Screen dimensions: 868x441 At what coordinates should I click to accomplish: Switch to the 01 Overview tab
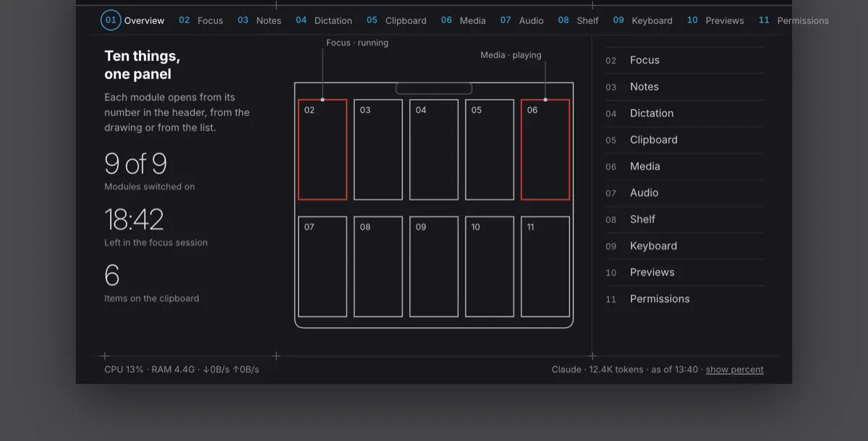pos(133,20)
